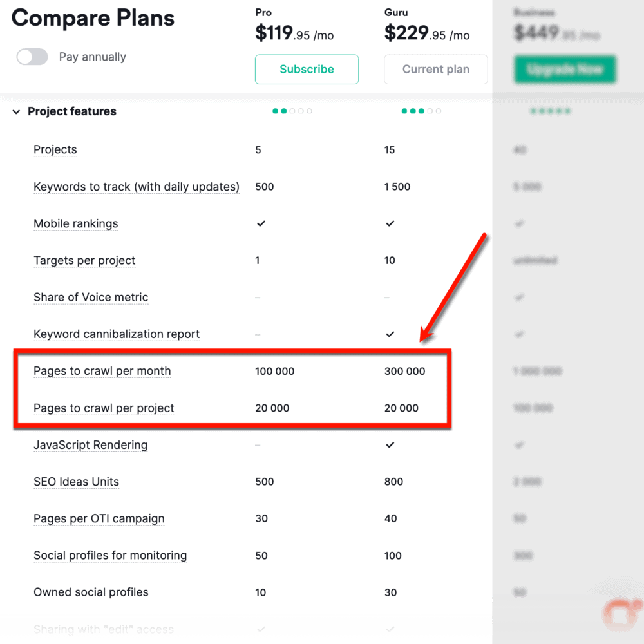Image resolution: width=644 pixels, height=644 pixels.
Task: Collapse the Project features section
Action: [x=16, y=111]
